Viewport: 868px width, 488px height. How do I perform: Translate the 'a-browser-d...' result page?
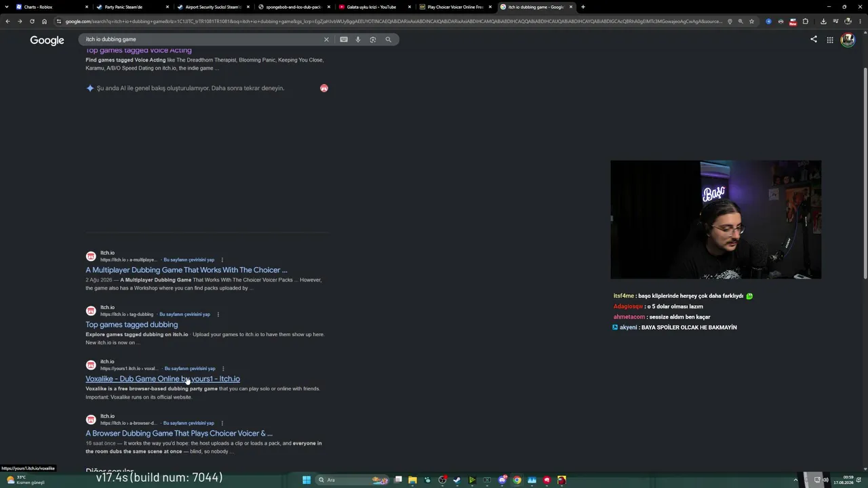pos(189,423)
